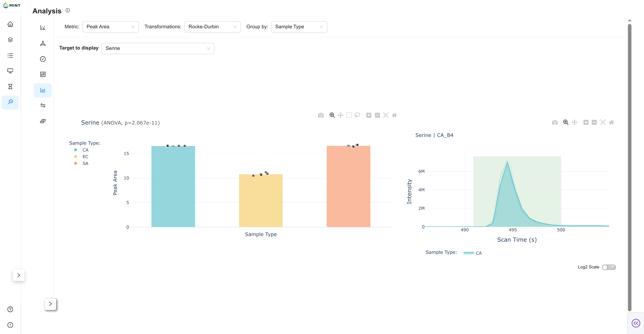Select lasso tool in bar plot toolbar
Viewport: 644px width, 334px height.
pyautogui.click(x=358, y=115)
